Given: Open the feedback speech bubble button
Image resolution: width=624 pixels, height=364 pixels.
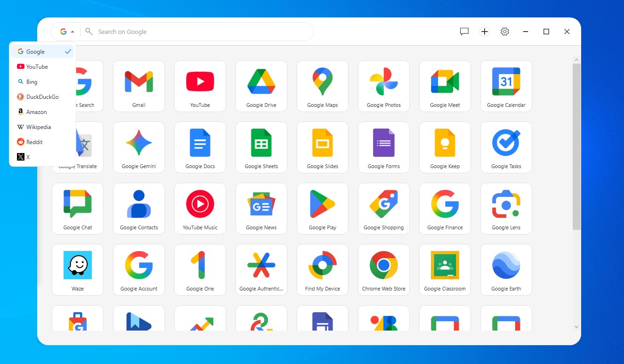Looking at the screenshot, I should 464,32.
